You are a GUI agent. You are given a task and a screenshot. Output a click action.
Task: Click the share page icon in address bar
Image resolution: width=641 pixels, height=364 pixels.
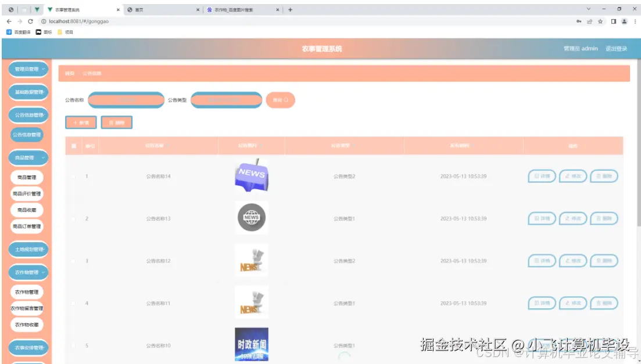point(589,21)
